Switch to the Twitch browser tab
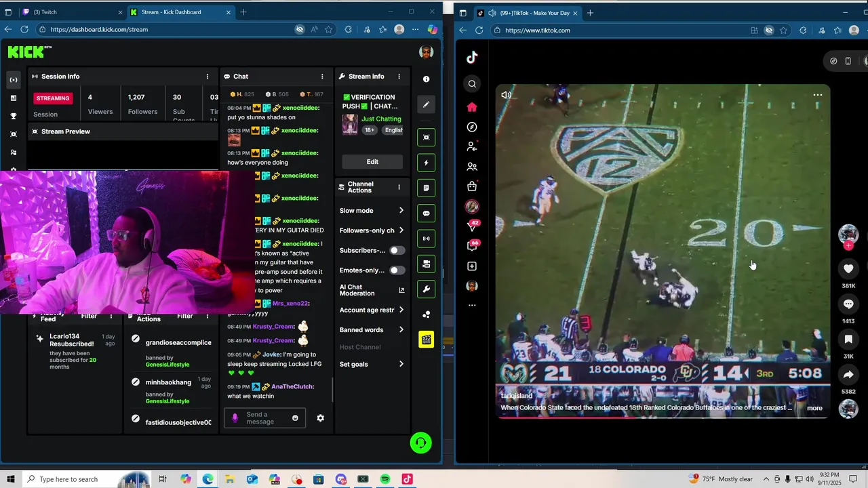This screenshot has height=488, width=868. (71, 12)
